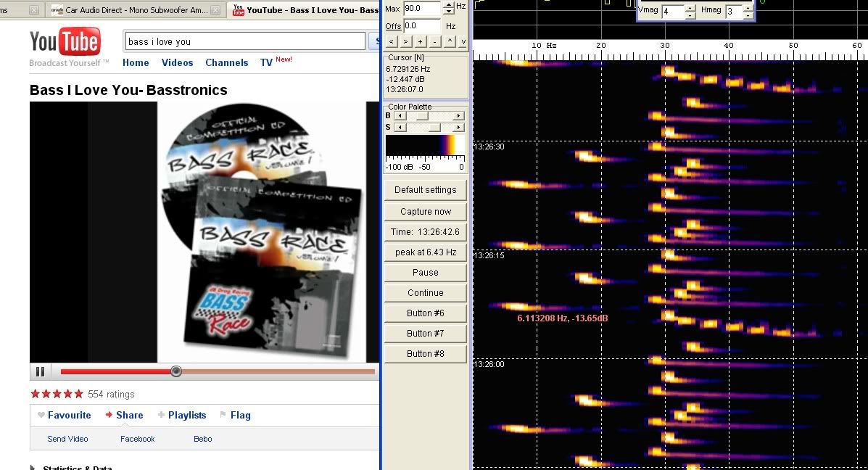Viewport: 868px width, 470px height.
Task: Zoom out frequency with - button
Action: [x=434, y=41]
